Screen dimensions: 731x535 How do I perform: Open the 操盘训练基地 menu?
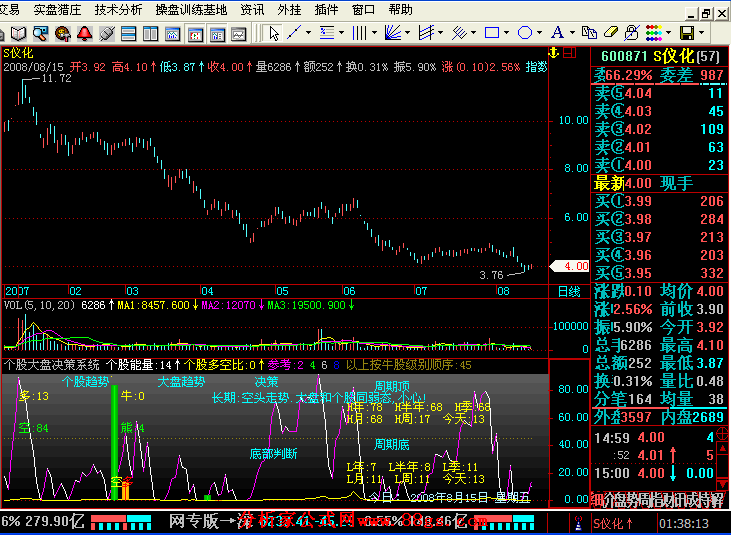tap(191, 9)
